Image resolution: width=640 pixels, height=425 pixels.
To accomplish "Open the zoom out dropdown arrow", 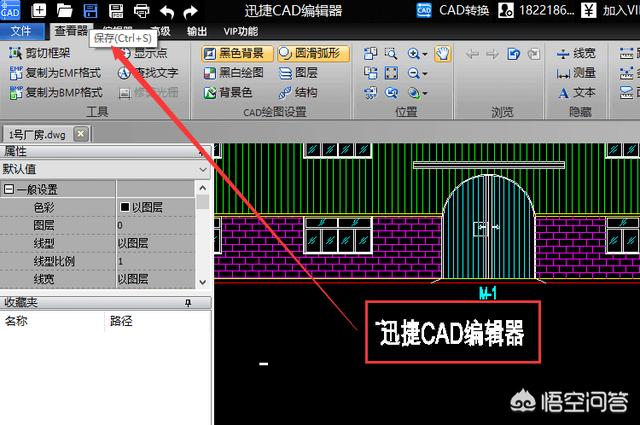I will [x=425, y=73].
